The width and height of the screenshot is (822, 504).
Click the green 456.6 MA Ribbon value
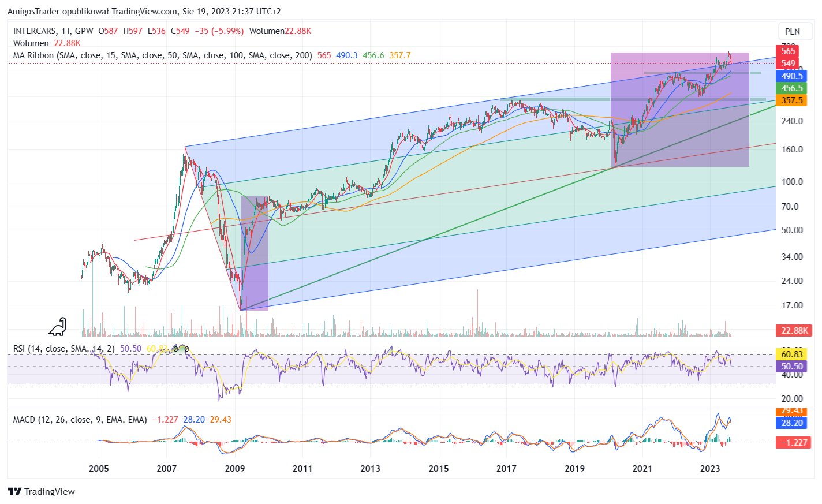(x=373, y=55)
